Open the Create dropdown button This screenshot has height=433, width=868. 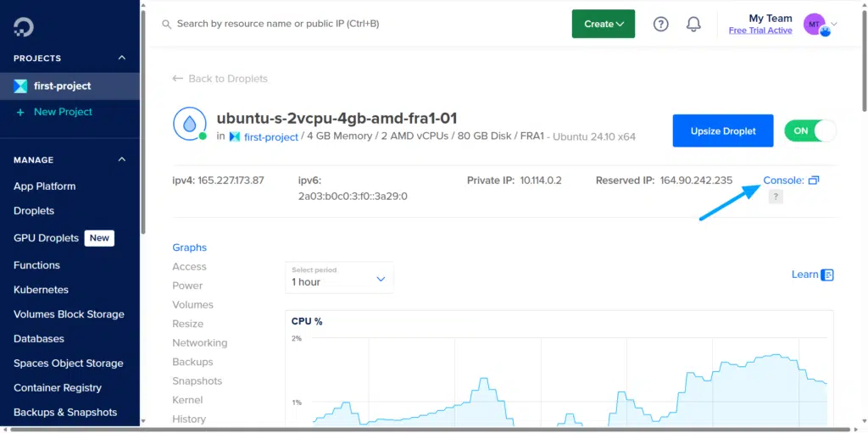tap(604, 24)
